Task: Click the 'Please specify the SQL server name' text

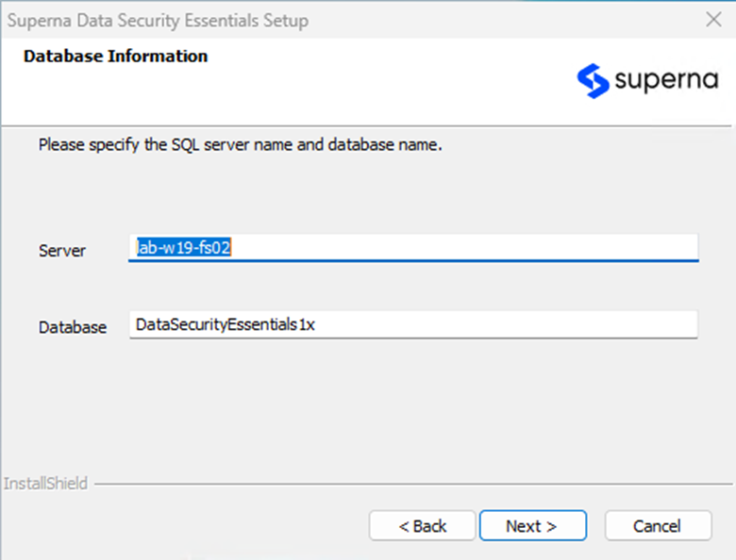Action: [x=241, y=144]
